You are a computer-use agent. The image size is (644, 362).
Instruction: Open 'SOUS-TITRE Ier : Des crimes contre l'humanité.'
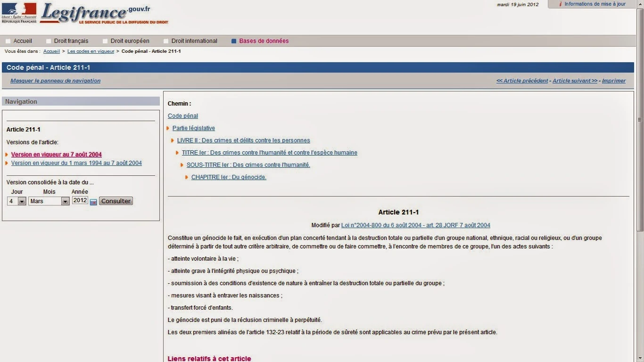click(x=248, y=165)
